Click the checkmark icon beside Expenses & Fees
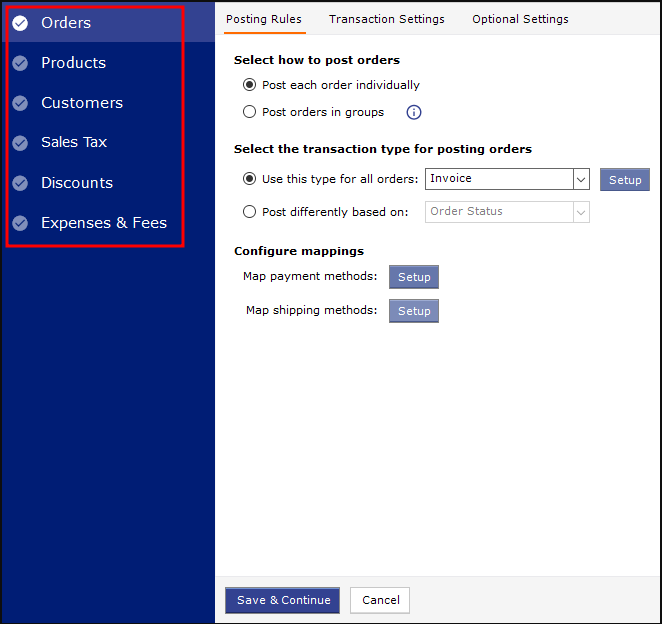662x624 pixels. [20, 223]
